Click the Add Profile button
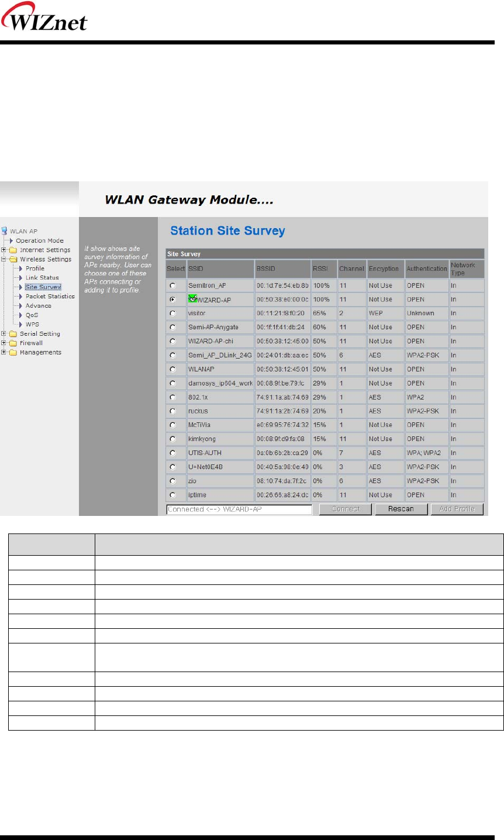 click(x=457, y=509)
